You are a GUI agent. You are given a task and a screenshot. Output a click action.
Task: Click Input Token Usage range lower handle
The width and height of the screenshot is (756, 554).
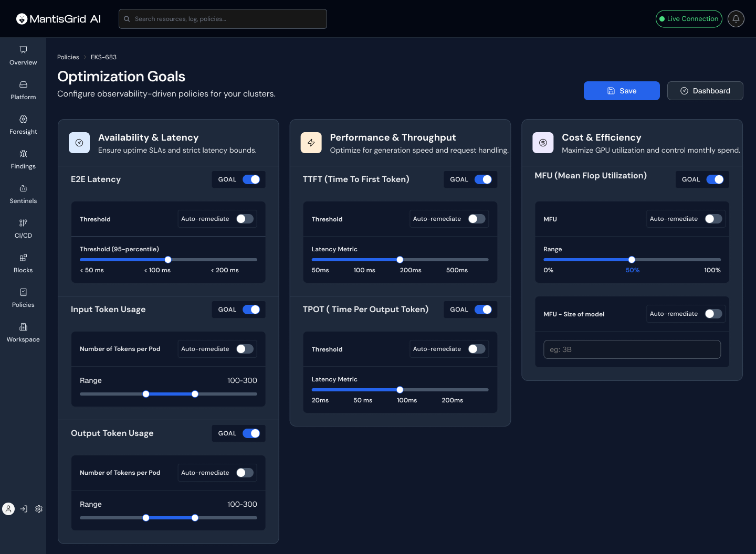[146, 394]
